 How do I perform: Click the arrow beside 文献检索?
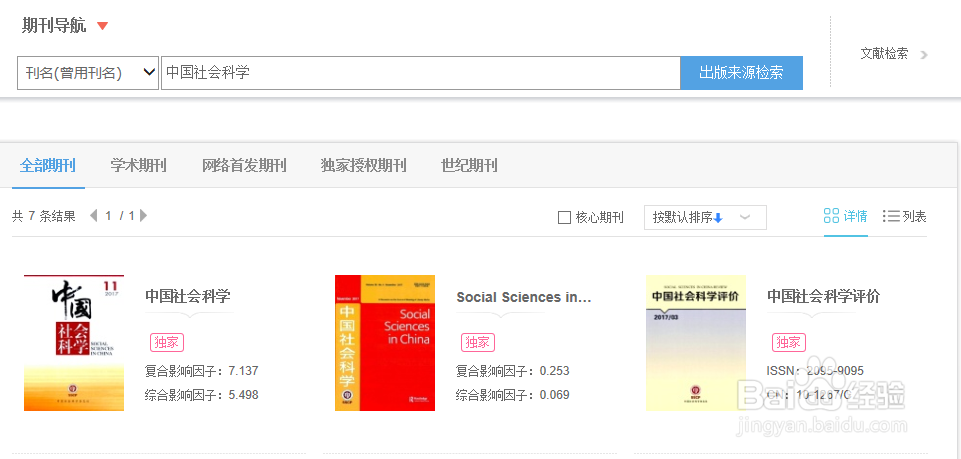pyautogui.click(x=924, y=55)
